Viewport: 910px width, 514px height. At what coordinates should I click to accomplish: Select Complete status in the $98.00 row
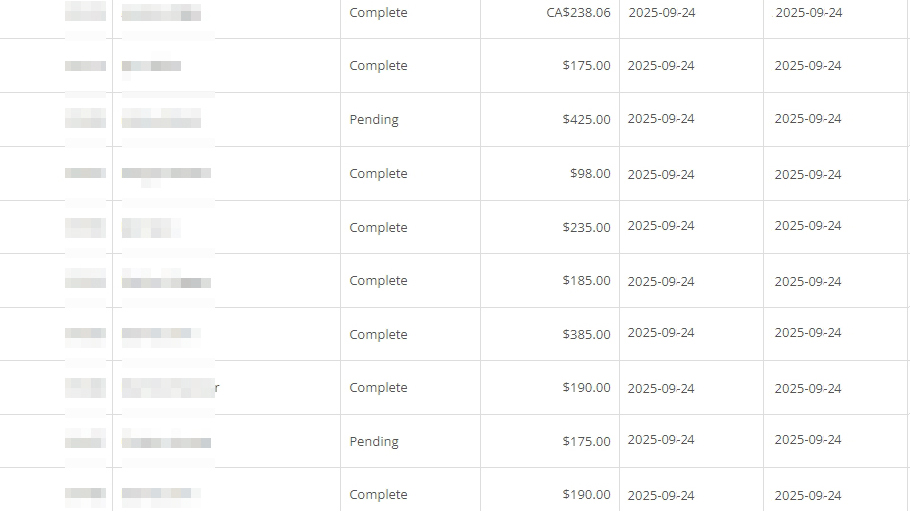(378, 174)
